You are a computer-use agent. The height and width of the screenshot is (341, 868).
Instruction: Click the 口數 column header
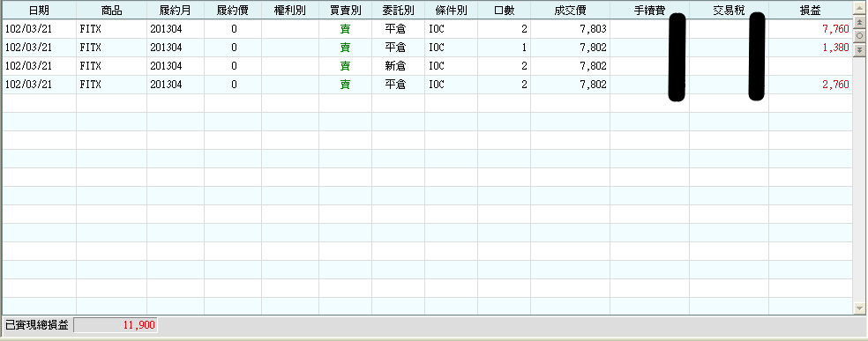click(505, 11)
